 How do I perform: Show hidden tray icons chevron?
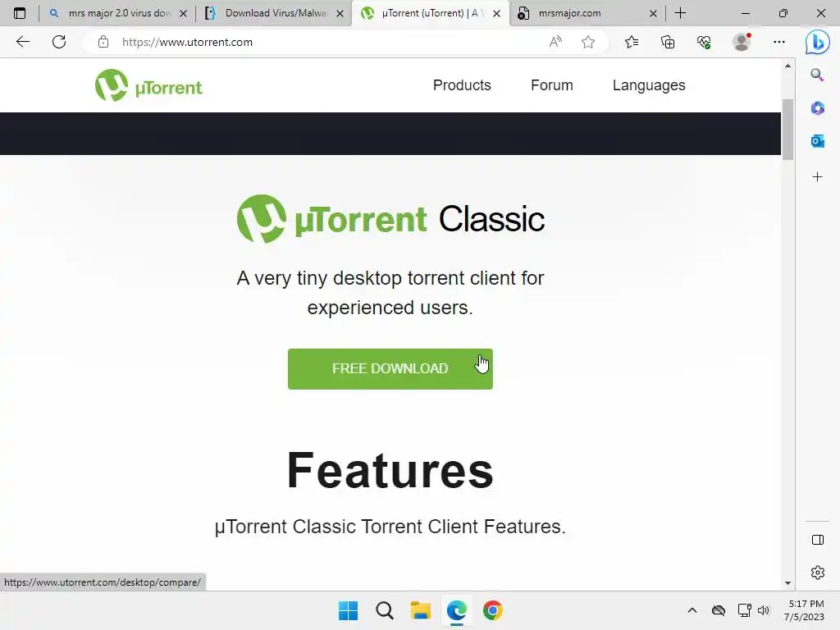(692, 610)
